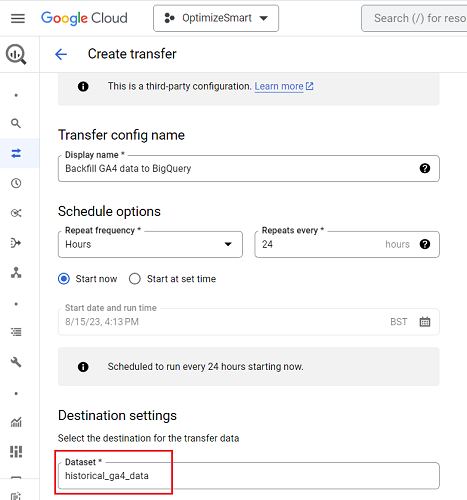Click the Google Cloud logo
The image size is (467, 500).
84,18
